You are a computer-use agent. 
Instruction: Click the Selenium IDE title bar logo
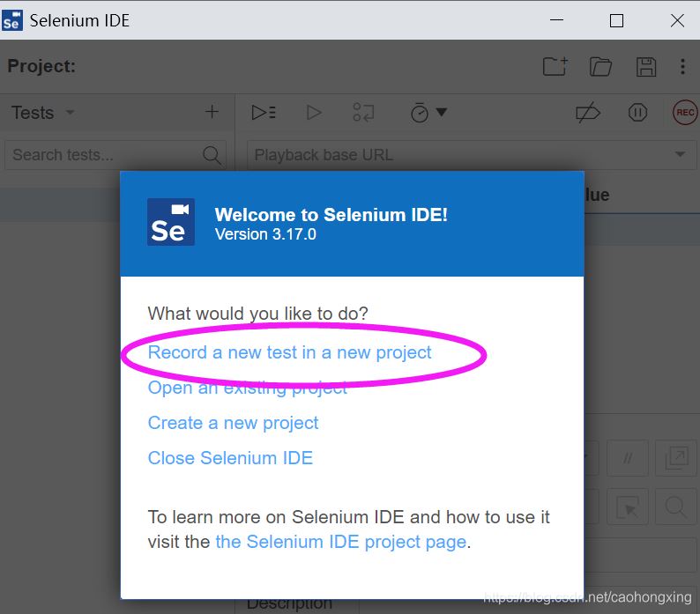[12, 20]
